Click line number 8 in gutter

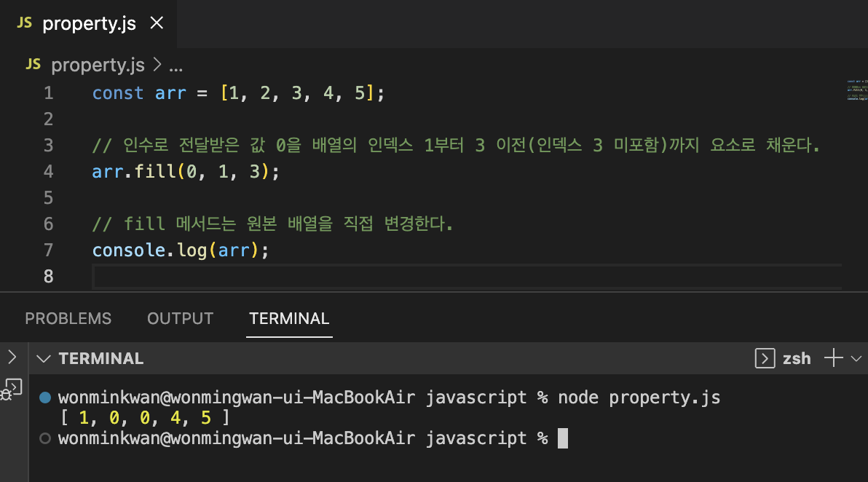49,276
